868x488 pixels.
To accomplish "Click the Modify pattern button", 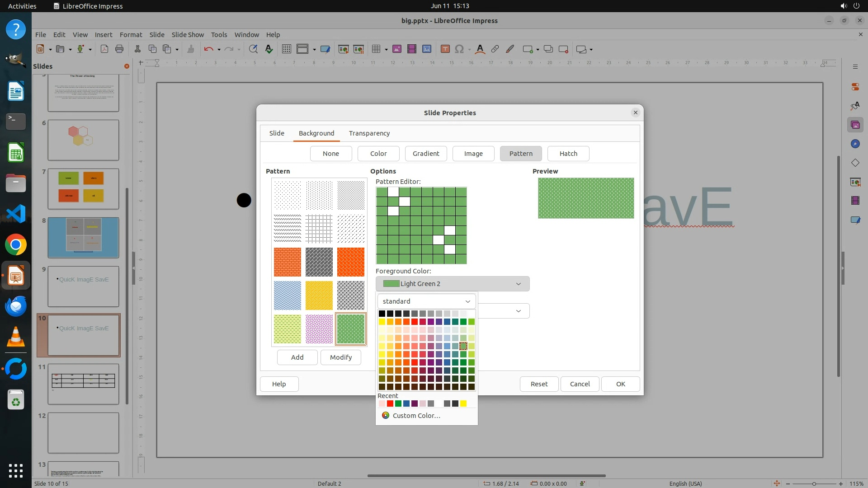I will pyautogui.click(x=340, y=357).
